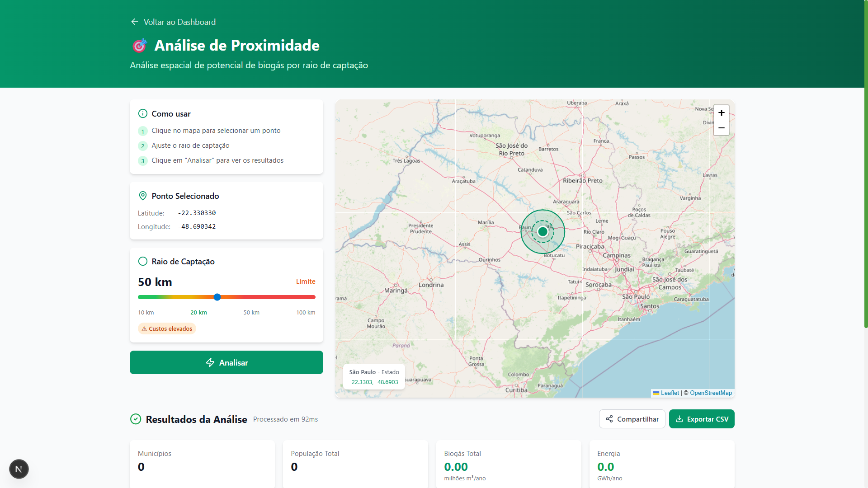The height and width of the screenshot is (488, 868).
Task: Click the circle icon beside Raio de Captação
Action: (x=143, y=261)
